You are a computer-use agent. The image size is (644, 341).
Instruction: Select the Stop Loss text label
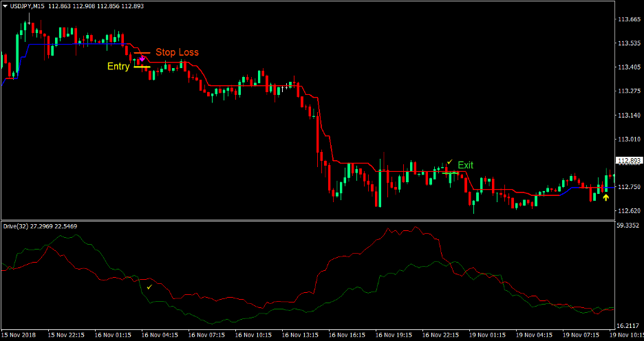pyautogui.click(x=177, y=52)
